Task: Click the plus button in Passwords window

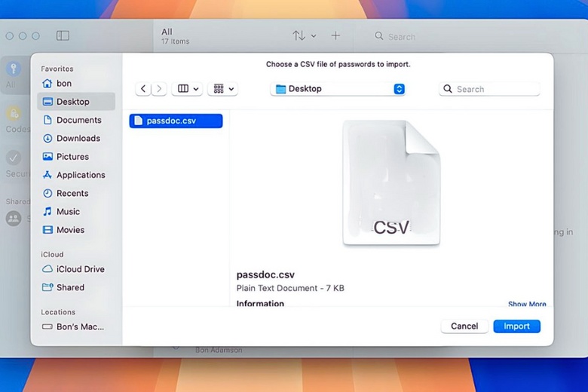Action: 335,35
